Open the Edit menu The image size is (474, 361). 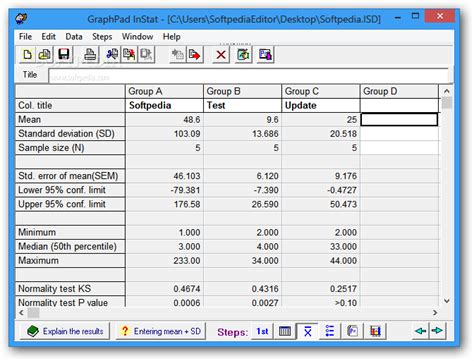point(48,36)
